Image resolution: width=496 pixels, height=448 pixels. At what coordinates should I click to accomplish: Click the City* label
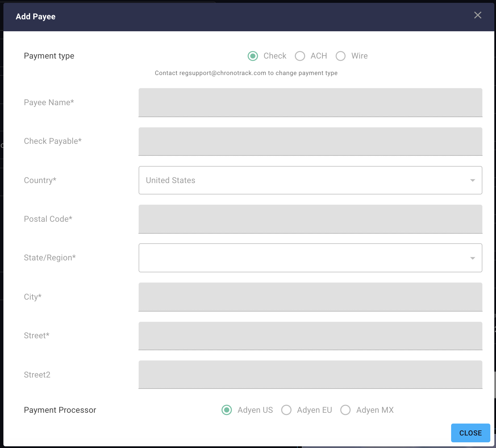pyautogui.click(x=33, y=297)
